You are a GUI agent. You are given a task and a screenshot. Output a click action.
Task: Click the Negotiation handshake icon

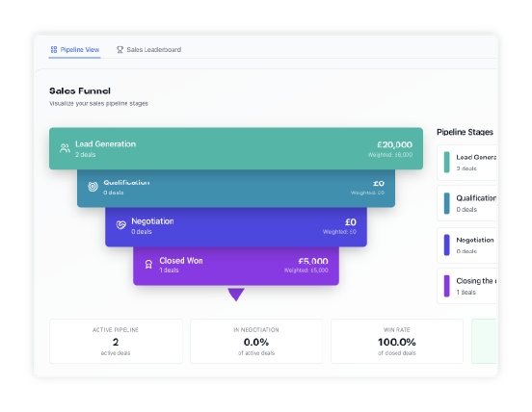pyautogui.click(x=120, y=225)
